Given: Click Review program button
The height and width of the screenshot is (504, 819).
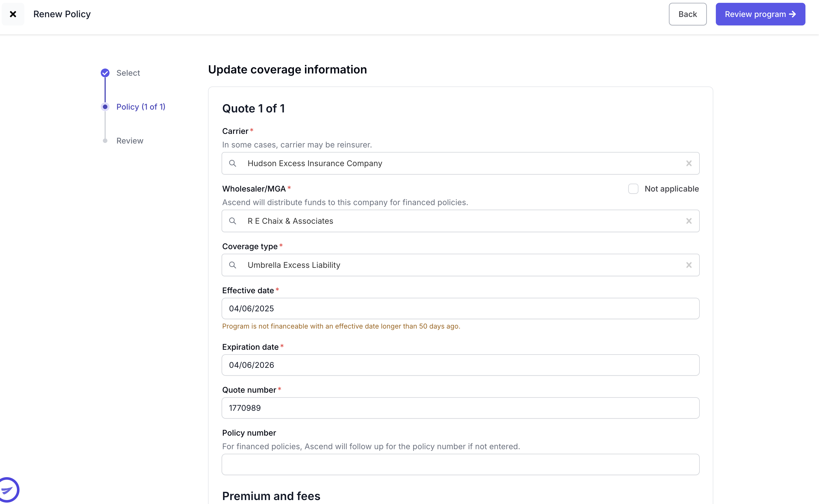Looking at the screenshot, I should coord(760,14).
